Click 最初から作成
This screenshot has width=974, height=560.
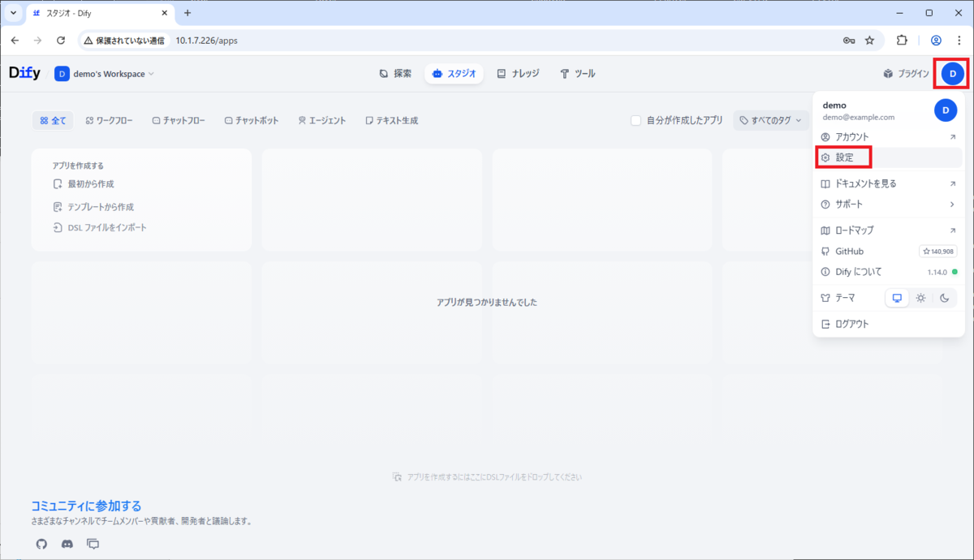point(83,184)
